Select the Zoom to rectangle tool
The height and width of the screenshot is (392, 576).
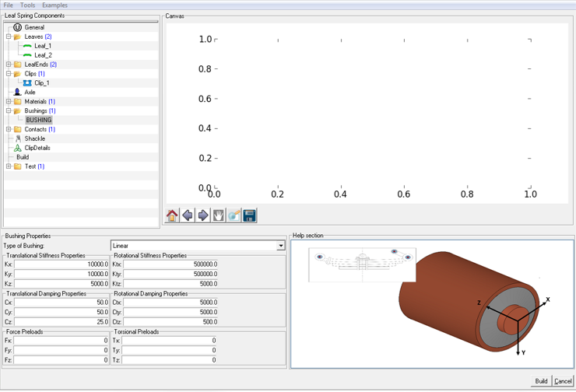(x=234, y=215)
